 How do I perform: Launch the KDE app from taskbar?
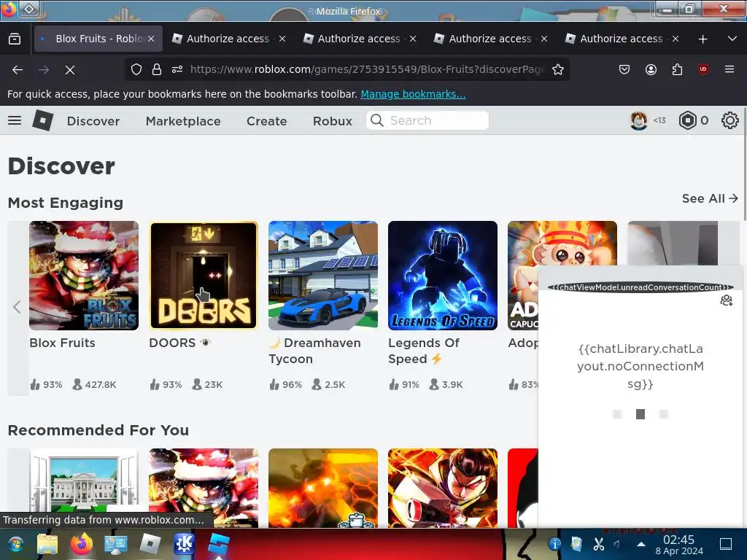point(185,543)
